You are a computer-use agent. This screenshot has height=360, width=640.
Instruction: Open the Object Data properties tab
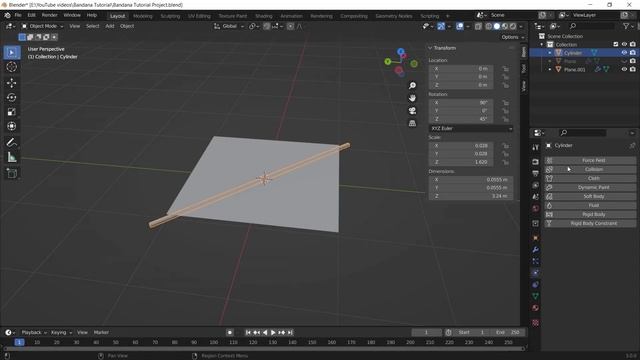point(536,296)
